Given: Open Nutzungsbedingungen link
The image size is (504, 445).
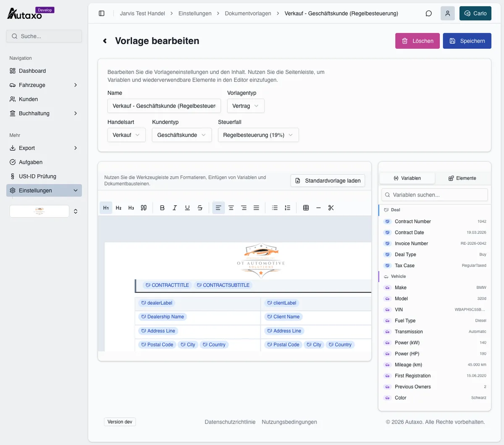Looking at the screenshot, I should tap(289, 422).
